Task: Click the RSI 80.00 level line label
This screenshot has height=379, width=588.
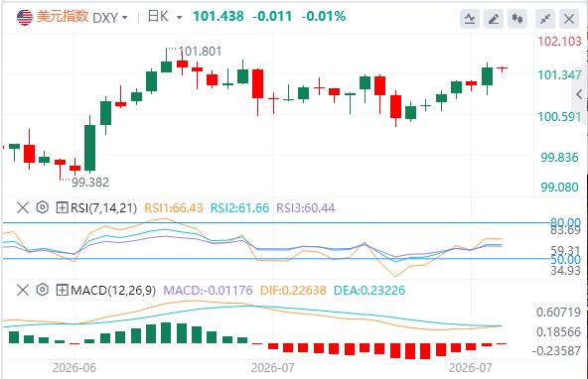Action: point(565,223)
